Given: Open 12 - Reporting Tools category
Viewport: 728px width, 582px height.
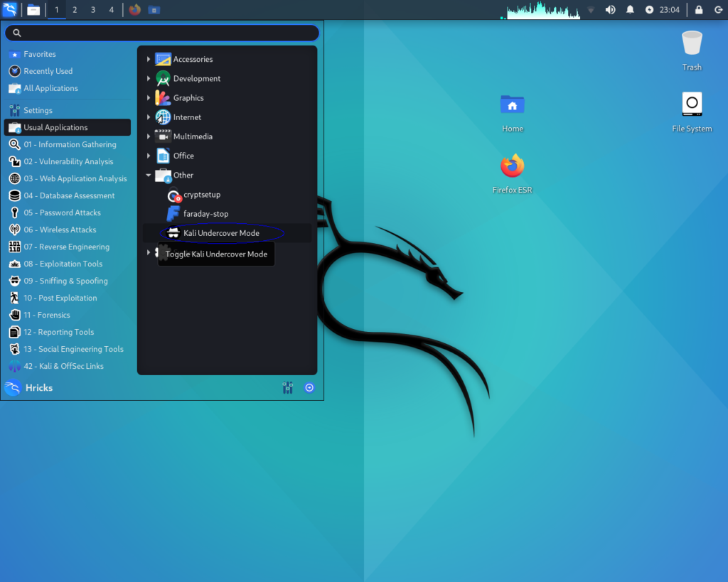Looking at the screenshot, I should (x=68, y=332).
